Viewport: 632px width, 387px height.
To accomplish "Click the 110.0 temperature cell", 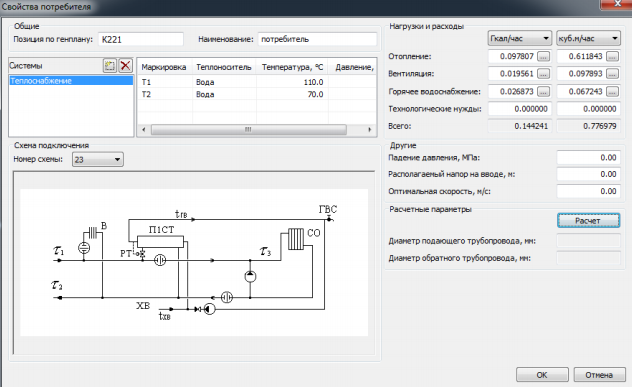I will pyautogui.click(x=292, y=82).
